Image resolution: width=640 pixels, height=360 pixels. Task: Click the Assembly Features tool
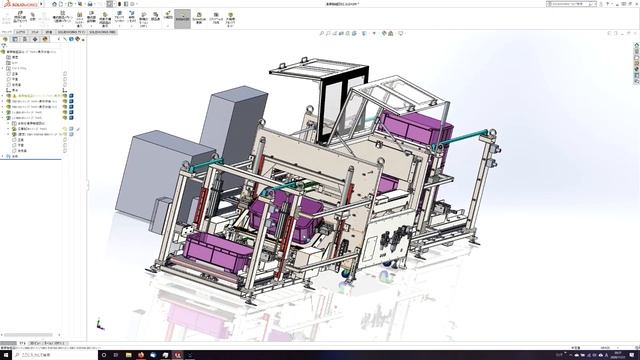click(x=119, y=19)
